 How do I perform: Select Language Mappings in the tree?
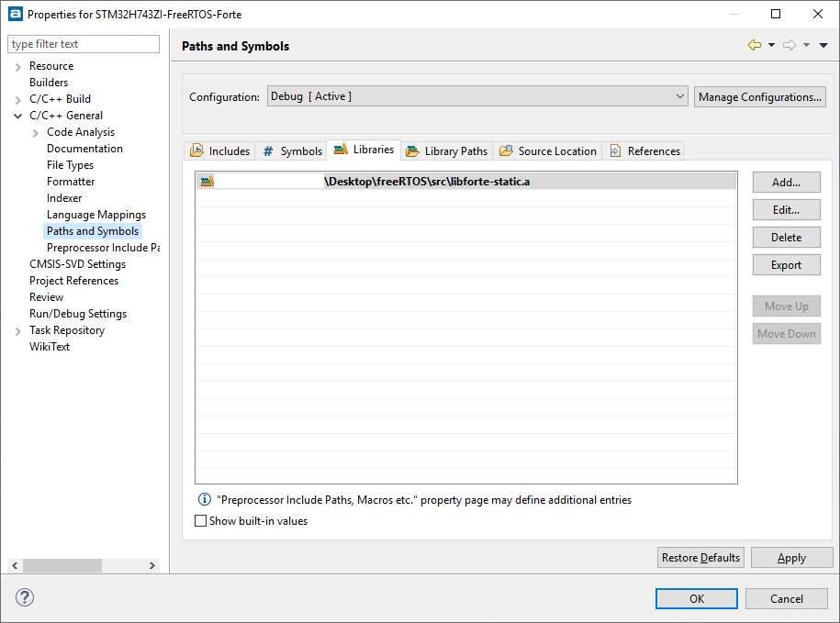coord(96,215)
